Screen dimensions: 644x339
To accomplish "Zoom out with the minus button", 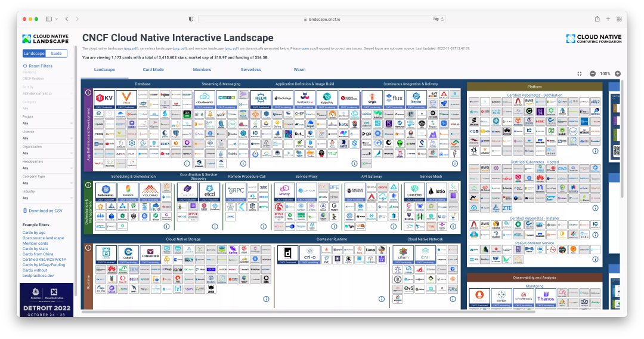I will [x=593, y=73].
